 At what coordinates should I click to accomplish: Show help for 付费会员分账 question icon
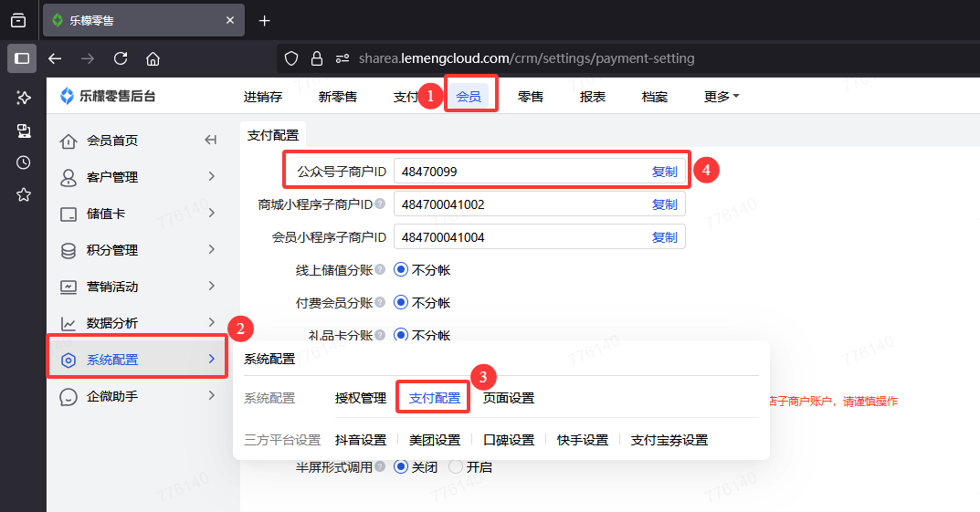(x=379, y=302)
